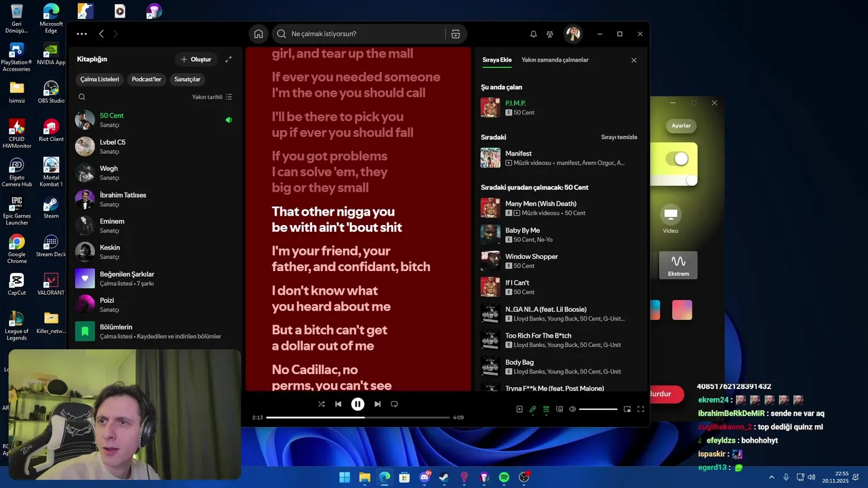
Task: Switch to Yakın zamanda çalınanlar tab
Action: pyautogui.click(x=555, y=60)
